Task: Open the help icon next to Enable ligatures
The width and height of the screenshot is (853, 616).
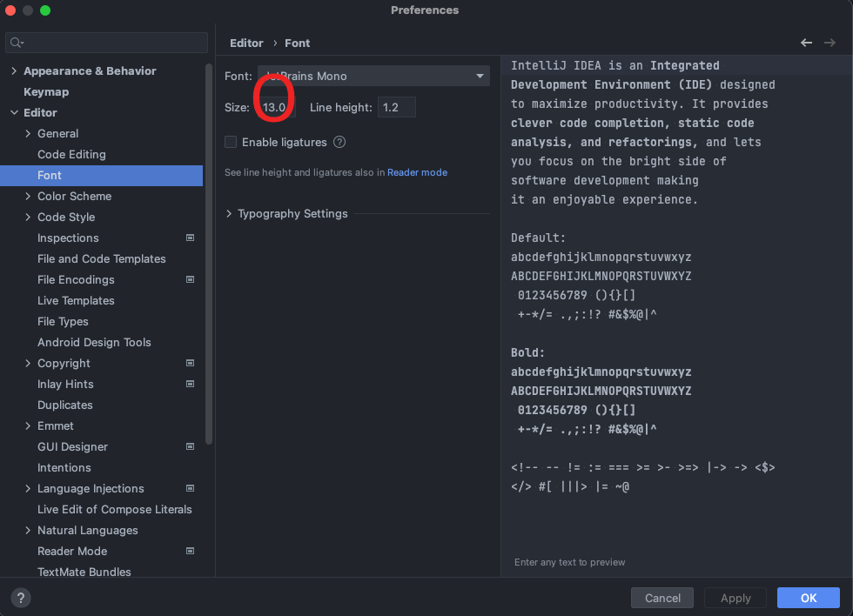Action: pos(339,142)
